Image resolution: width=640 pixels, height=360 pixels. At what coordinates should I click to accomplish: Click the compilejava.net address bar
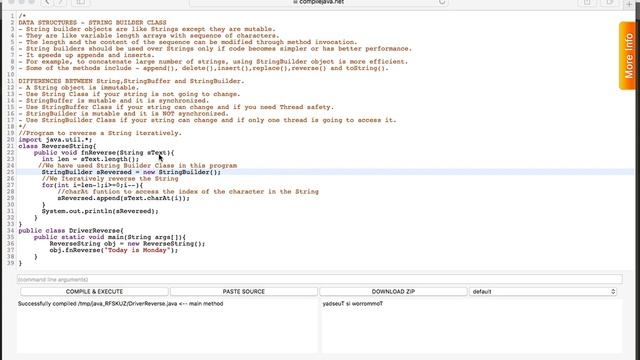pyautogui.click(x=319, y=2)
